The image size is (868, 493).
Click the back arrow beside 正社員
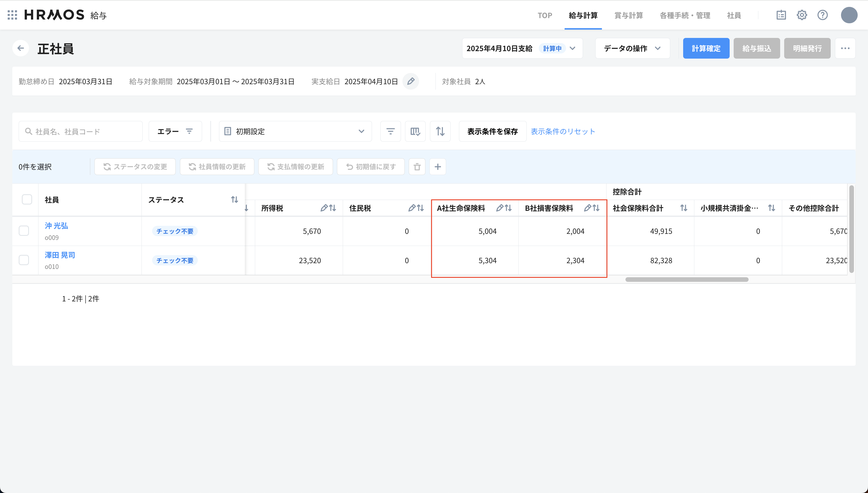[x=21, y=48]
